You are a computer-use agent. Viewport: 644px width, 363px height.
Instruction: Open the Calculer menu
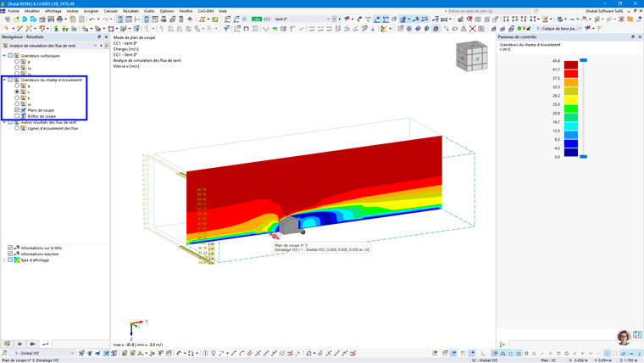click(111, 11)
